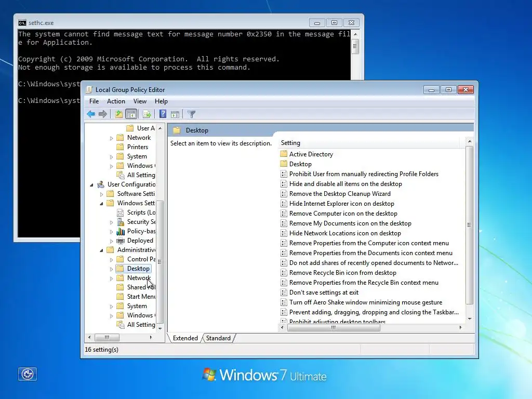Click the sethc.exe window title icon
This screenshot has height=399, width=532.
pos(22,23)
